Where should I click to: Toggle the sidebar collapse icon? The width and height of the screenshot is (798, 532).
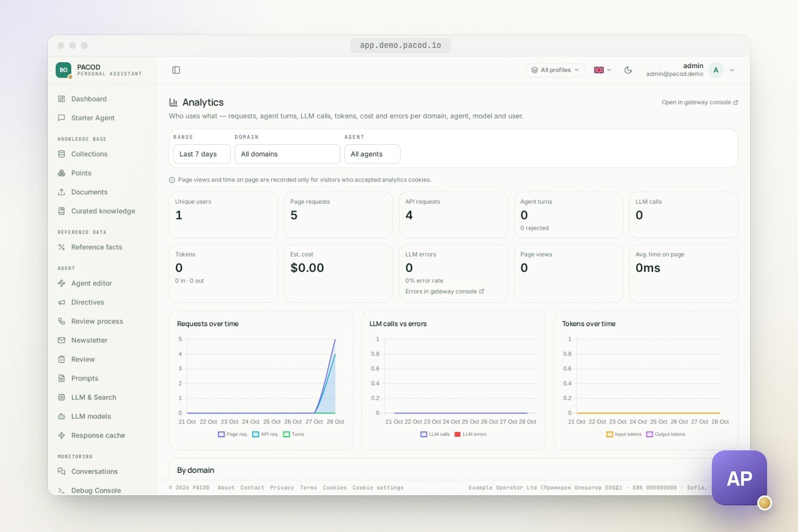coord(176,70)
